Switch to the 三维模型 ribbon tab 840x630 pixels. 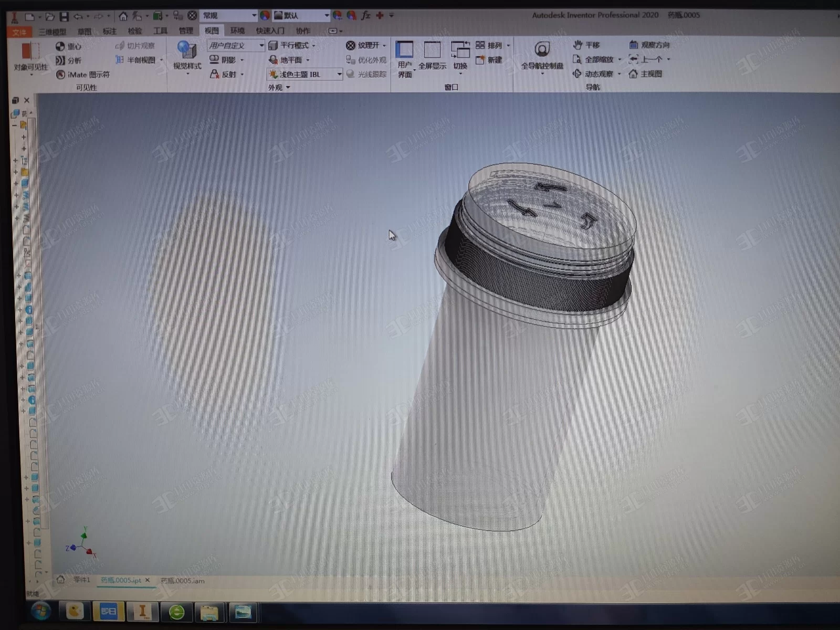coord(52,31)
